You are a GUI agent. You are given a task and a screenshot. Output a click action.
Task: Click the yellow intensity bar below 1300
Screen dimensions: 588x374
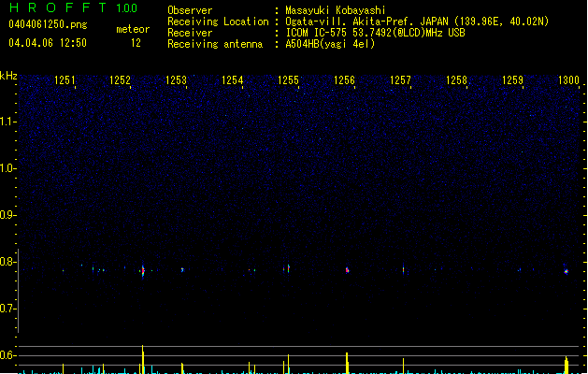pos(566,365)
